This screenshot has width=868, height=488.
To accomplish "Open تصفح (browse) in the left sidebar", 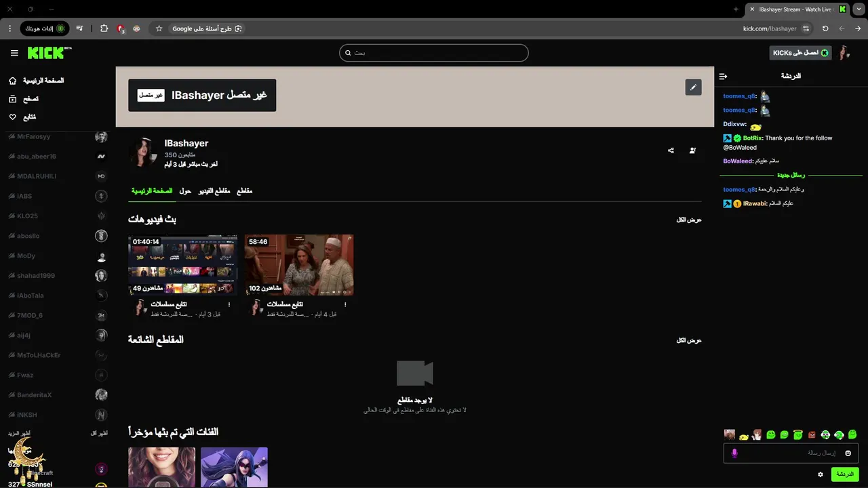I will pos(24,99).
